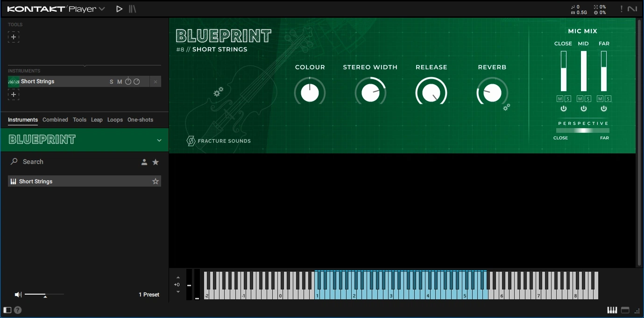Click the CLOSE mic level fader
644x318 pixels.
click(564, 71)
